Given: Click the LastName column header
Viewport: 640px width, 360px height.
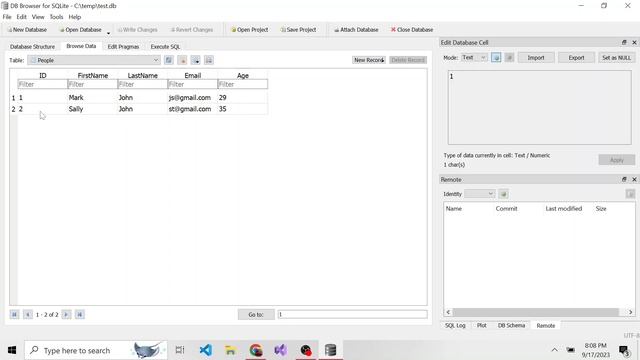Looking at the screenshot, I should [x=142, y=76].
